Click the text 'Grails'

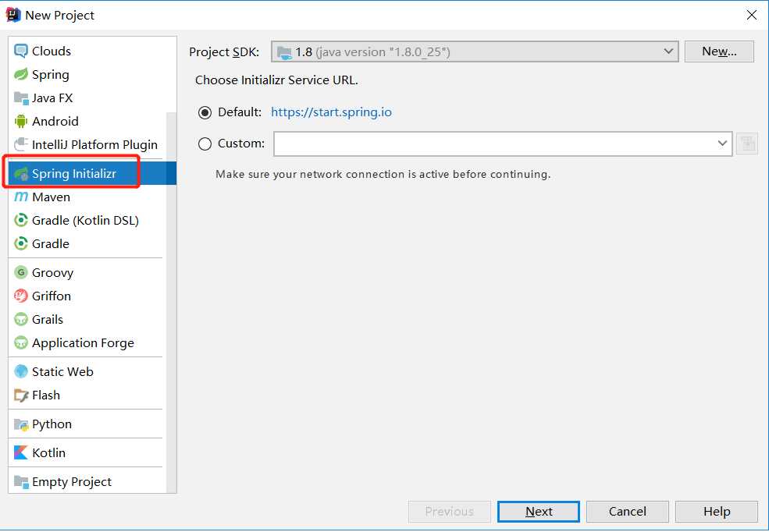pyautogui.click(x=48, y=319)
